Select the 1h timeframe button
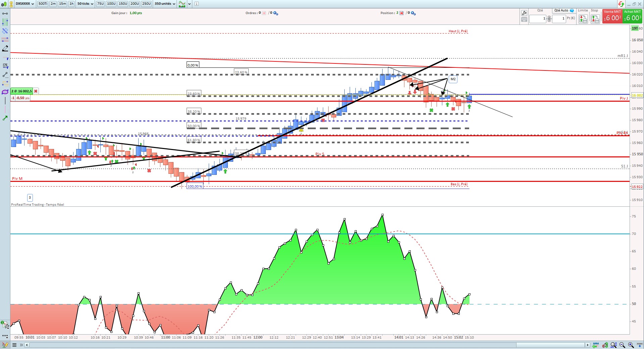 point(71,4)
